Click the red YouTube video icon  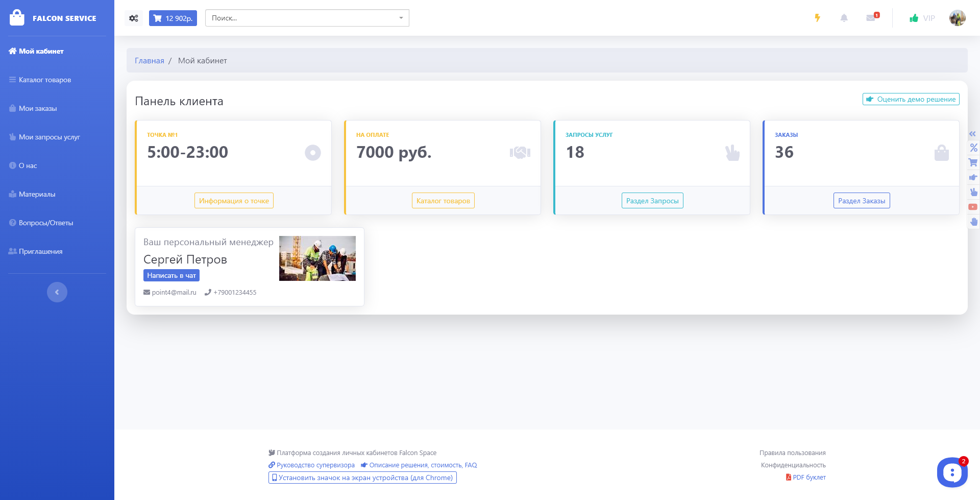973,207
